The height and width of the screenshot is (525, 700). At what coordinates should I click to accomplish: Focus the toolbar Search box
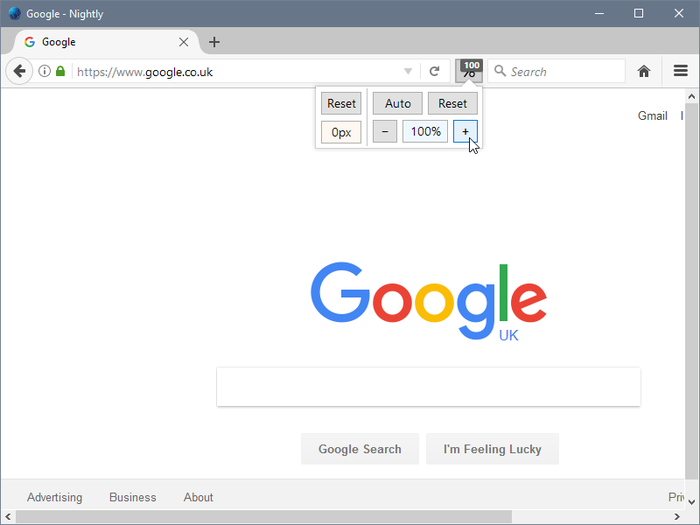click(556, 71)
